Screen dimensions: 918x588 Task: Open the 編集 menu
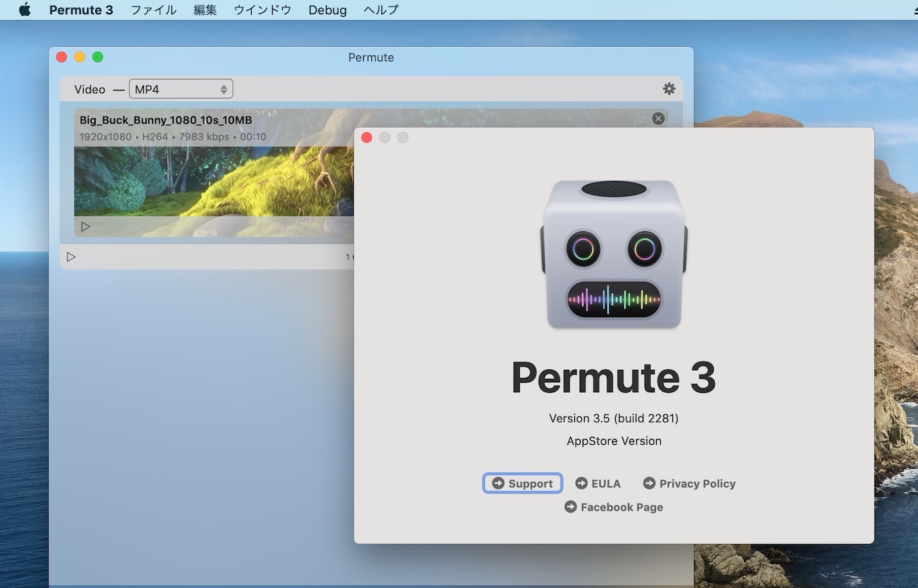pos(205,10)
